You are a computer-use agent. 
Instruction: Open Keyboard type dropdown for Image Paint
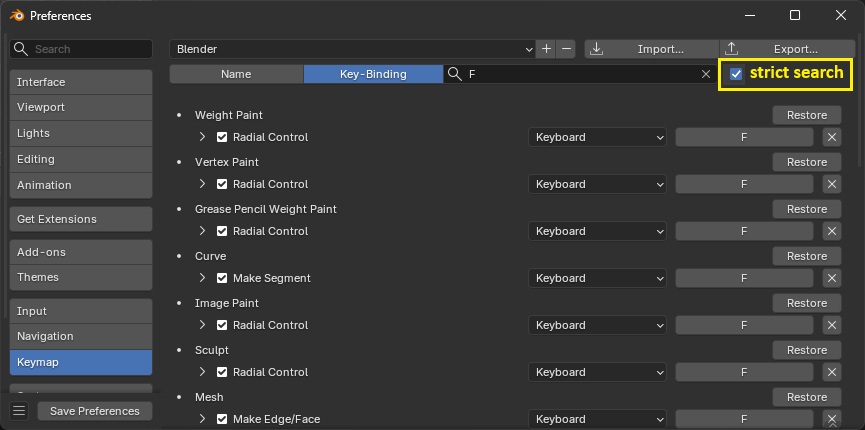(x=597, y=325)
